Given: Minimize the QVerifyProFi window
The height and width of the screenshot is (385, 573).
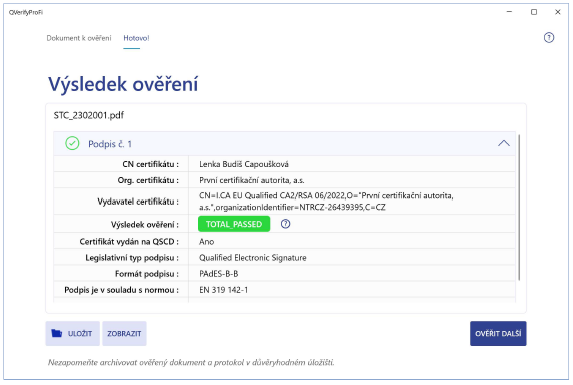Looking at the screenshot, I should tap(509, 12).
